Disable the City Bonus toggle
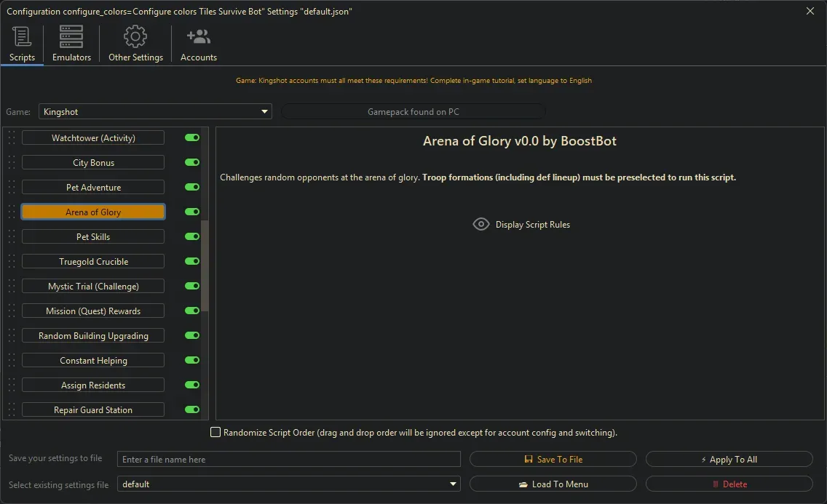This screenshot has width=827, height=504. coord(191,162)
